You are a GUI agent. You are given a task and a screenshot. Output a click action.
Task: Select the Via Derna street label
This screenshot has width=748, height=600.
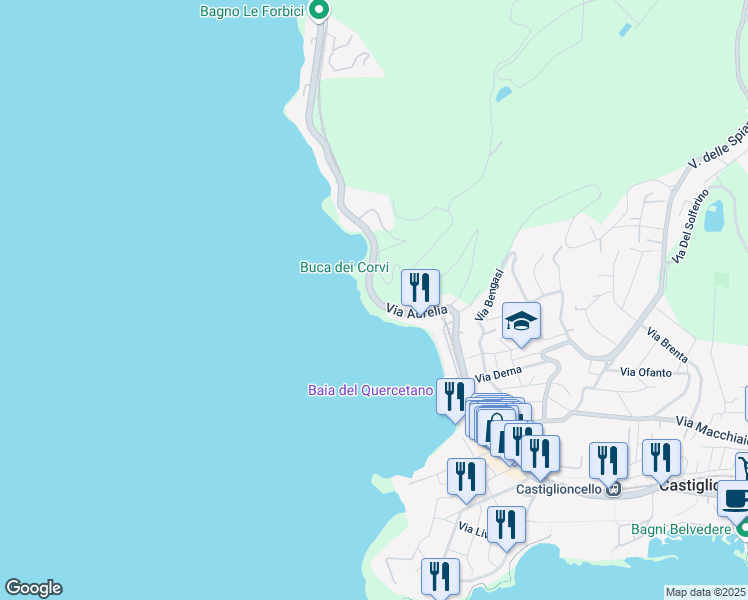pyautogui.click(x=499, y=374)
